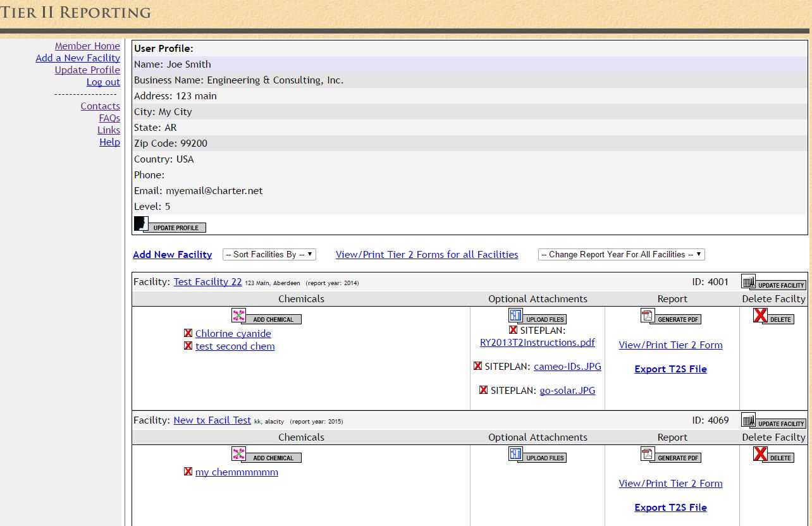
Task: Click the vertical scrollbar on the right edge
Action: (x=808, y=263)
